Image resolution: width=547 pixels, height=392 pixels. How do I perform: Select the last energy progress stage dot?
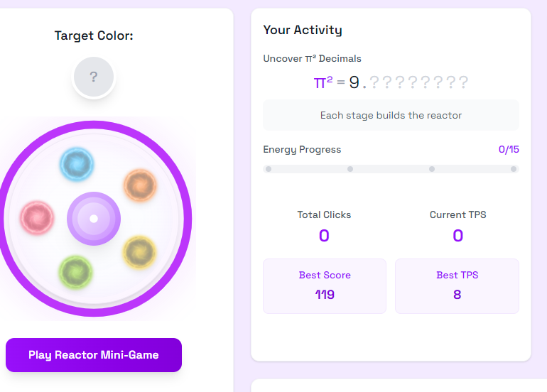[x=514, y=169]
